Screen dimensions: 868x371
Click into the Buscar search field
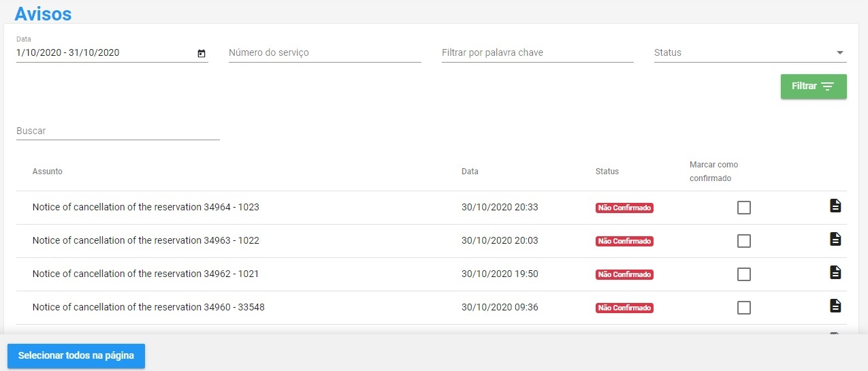pyautogui.click(x=118, y=131)
